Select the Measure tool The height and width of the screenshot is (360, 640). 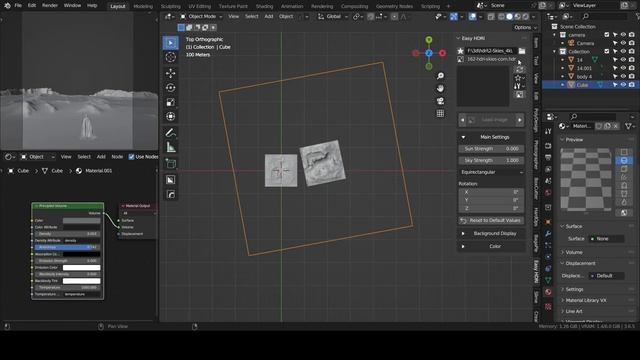coord(171,147)
